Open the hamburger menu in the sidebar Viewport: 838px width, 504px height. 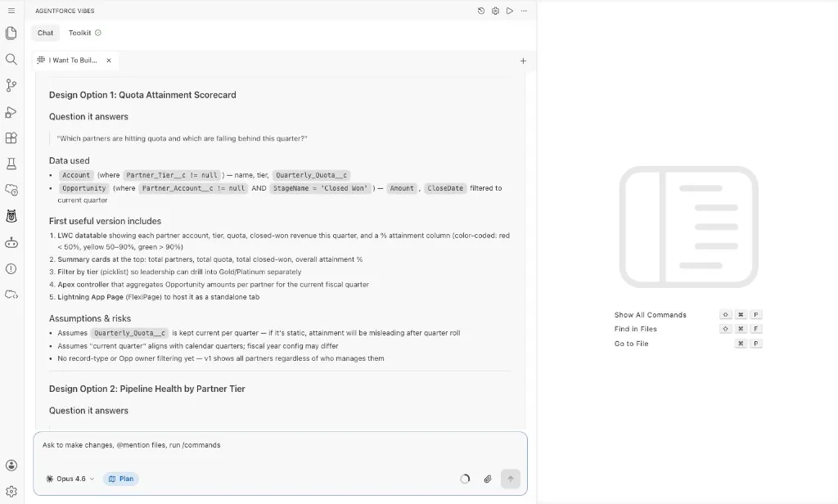11,11
